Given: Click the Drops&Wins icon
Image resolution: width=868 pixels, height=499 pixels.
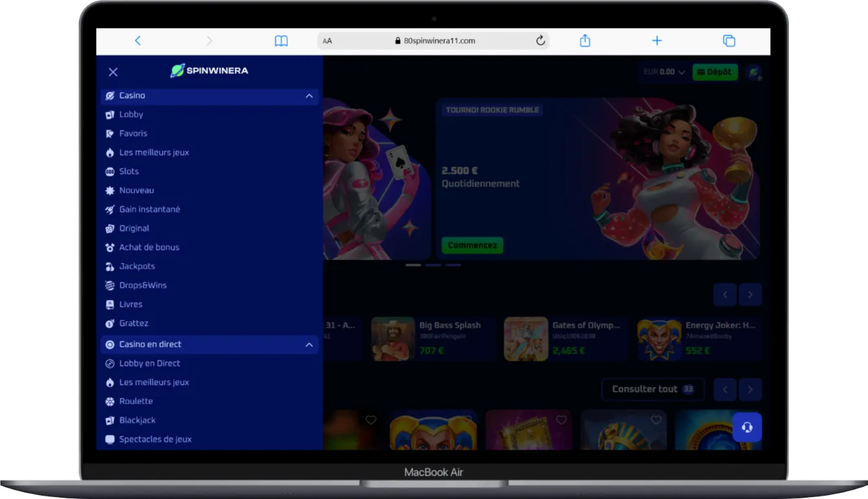Looking at the screenshot, I should click(110, 286).
